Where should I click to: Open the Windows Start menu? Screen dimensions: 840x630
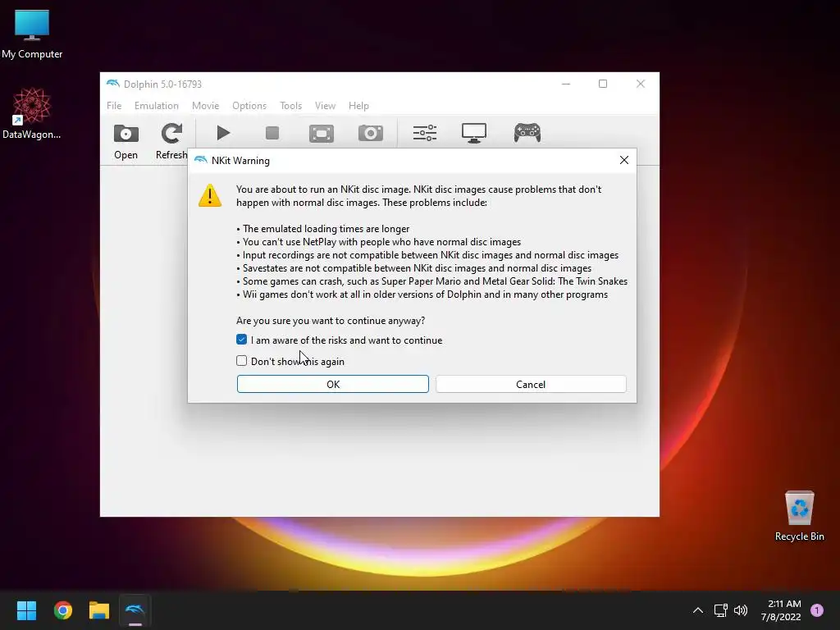click(x=26, y=610)
